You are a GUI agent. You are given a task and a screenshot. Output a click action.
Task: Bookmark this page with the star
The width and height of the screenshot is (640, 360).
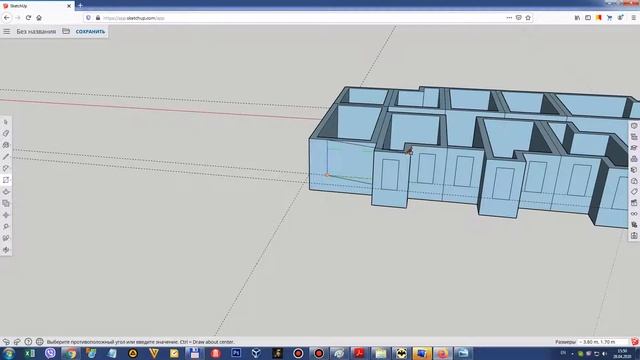tap(528, 18)
